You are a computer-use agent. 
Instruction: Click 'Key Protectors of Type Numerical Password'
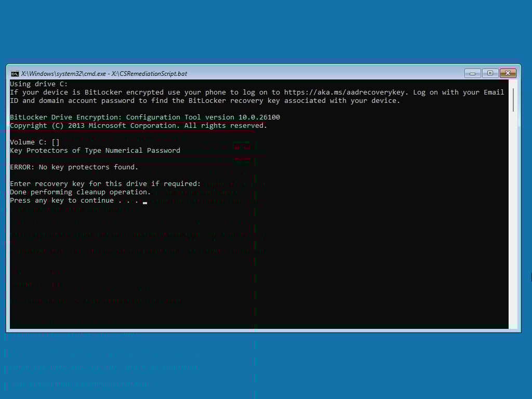click(95, 150)
